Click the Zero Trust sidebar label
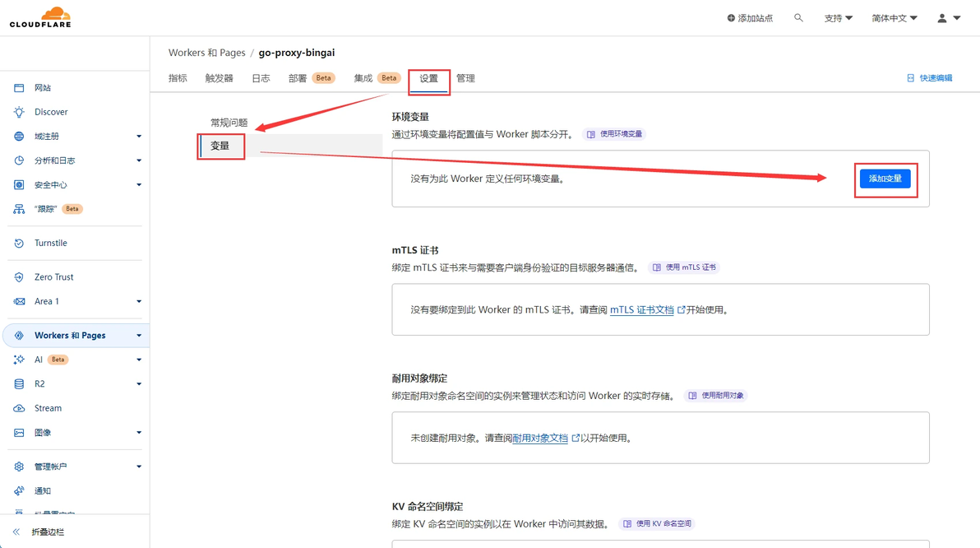The image size is (980, 548). 53,277
